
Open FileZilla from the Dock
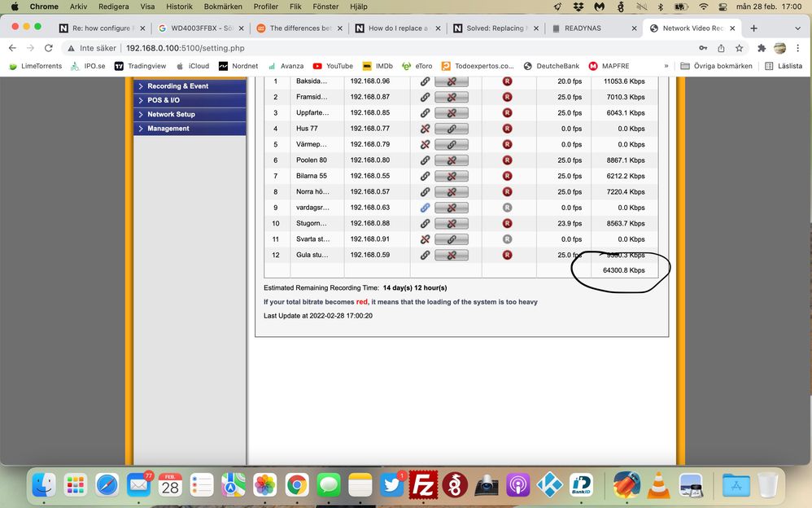point(423,485)
